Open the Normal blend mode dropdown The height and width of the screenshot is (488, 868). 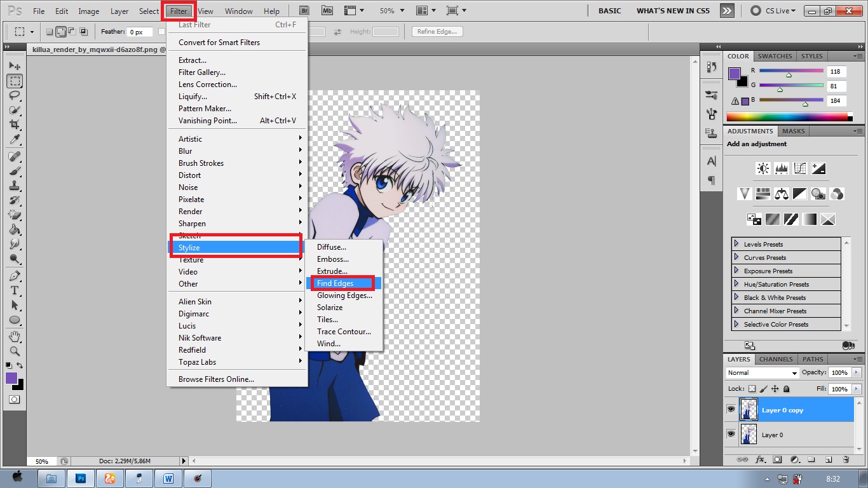762,373
